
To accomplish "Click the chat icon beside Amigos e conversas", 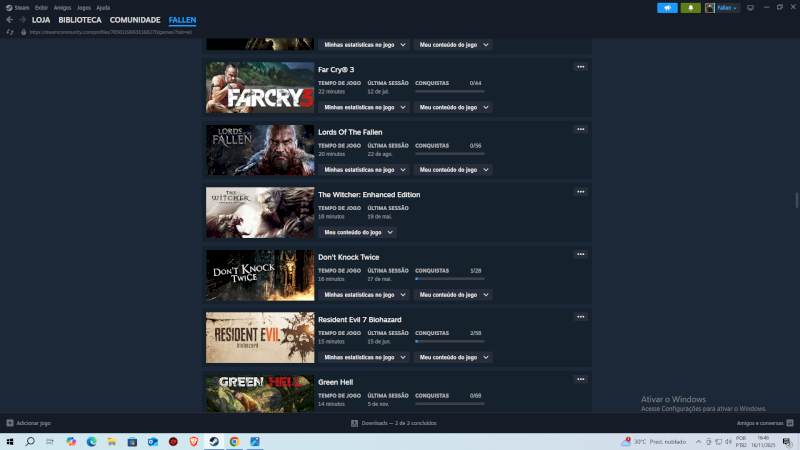I will pos(790,423).
